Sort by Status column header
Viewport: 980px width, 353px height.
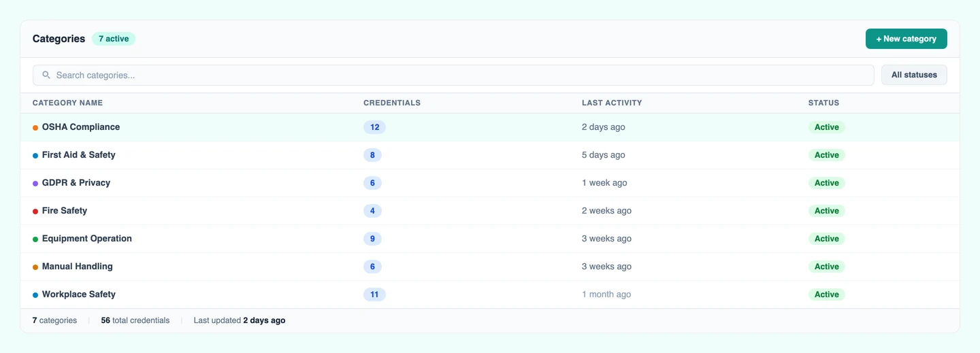pos(823,103)
